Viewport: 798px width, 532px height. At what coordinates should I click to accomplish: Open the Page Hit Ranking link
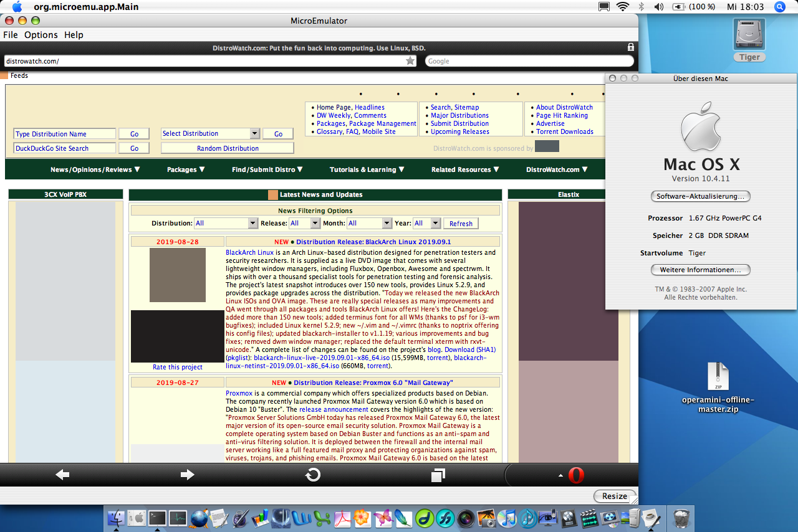click(562, 115)
